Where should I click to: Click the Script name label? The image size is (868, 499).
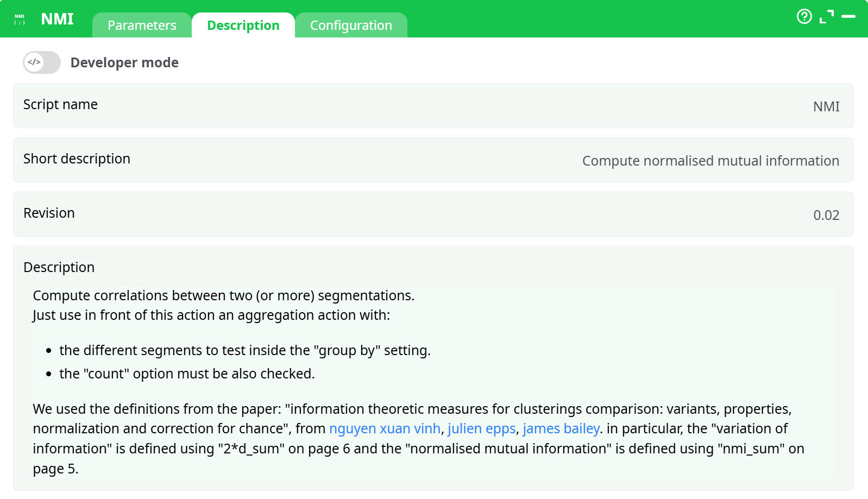(x=60, y=105)
